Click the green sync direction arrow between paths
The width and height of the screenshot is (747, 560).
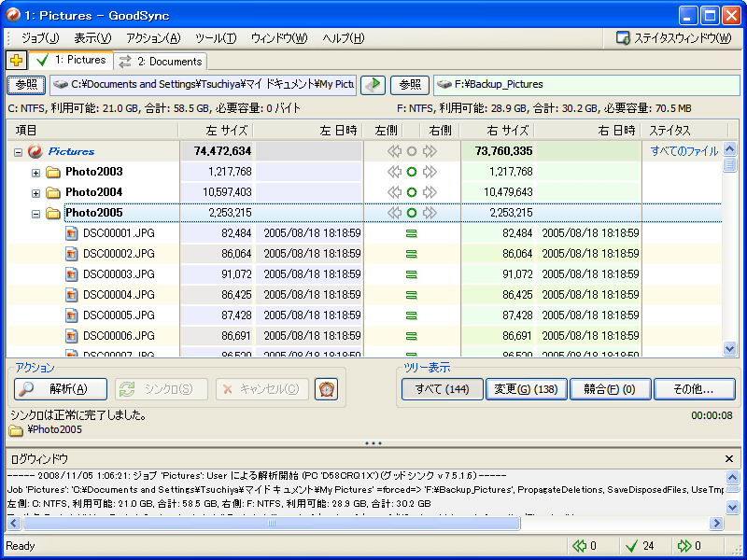[x=373, y=85]
